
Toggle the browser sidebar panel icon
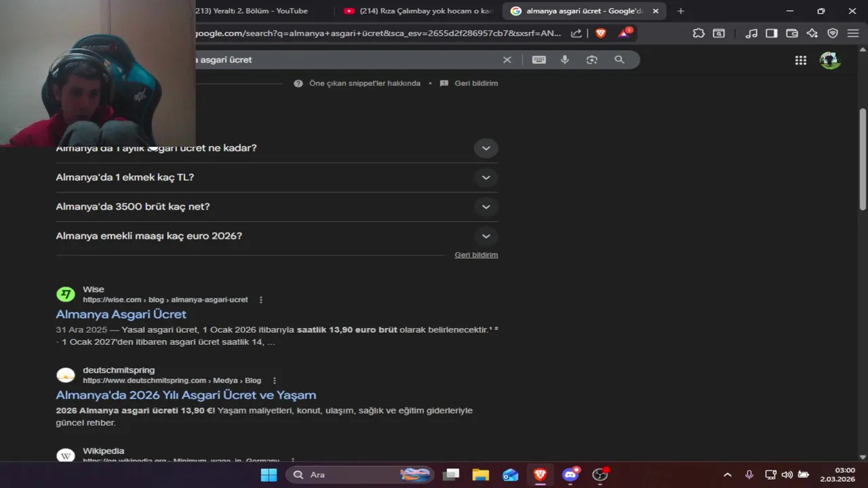772,33
